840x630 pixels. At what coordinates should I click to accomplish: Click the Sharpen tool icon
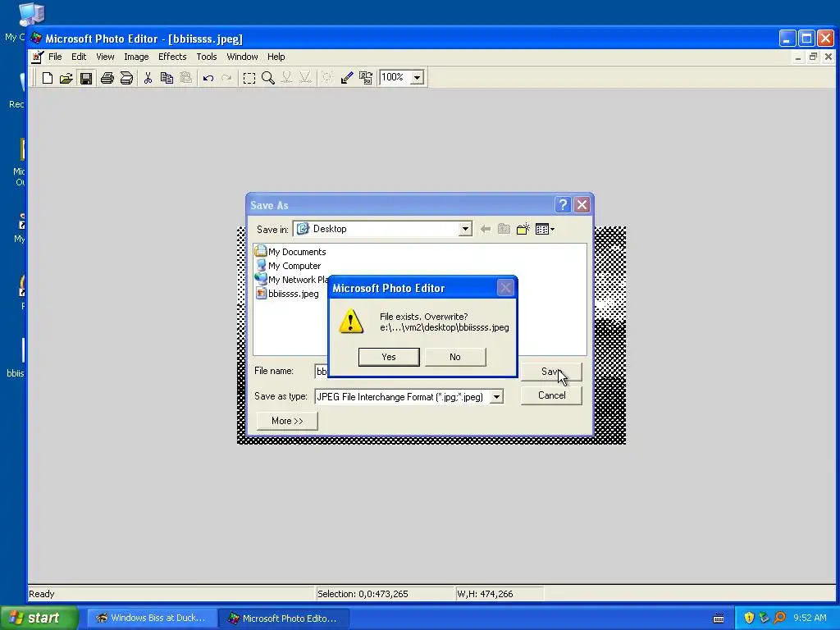coord(305,78)
